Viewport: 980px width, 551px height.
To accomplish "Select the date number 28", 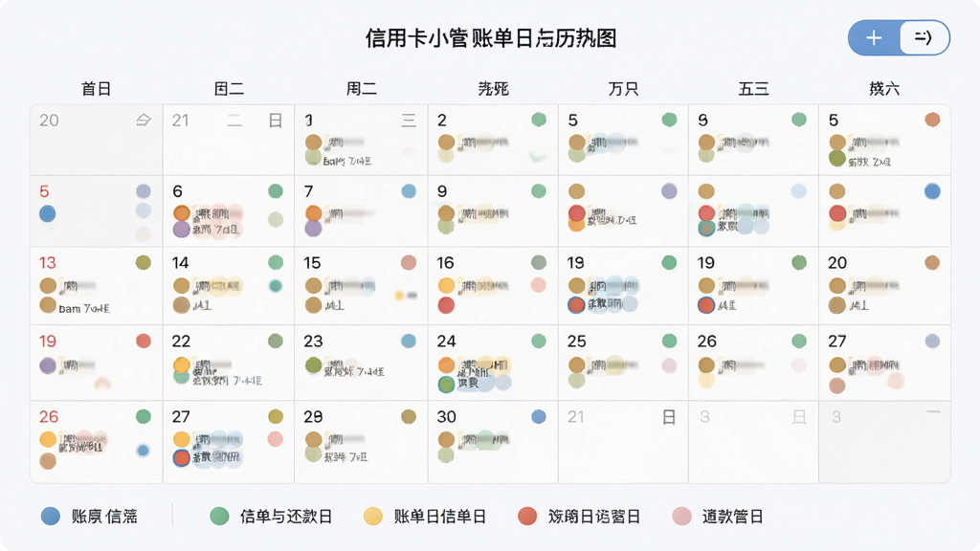I will [x=313, y=417].
